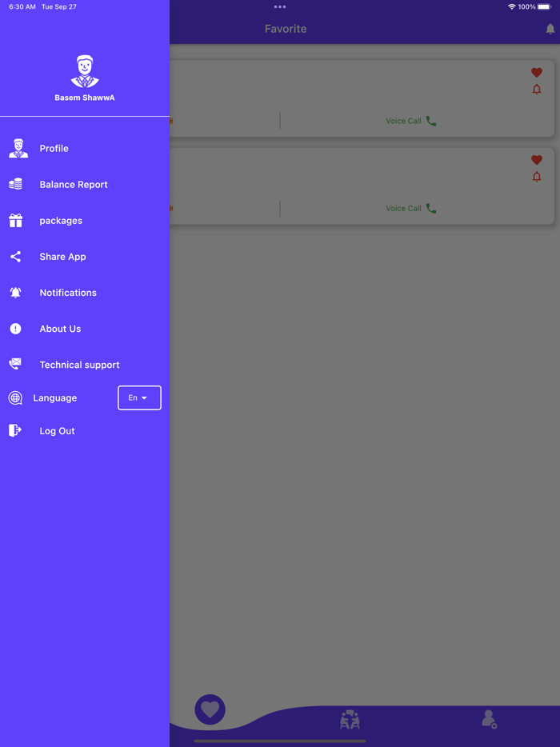Click the Wi-Fi status icon
This screenshot has width=560, height=747.
click(512, 6)
